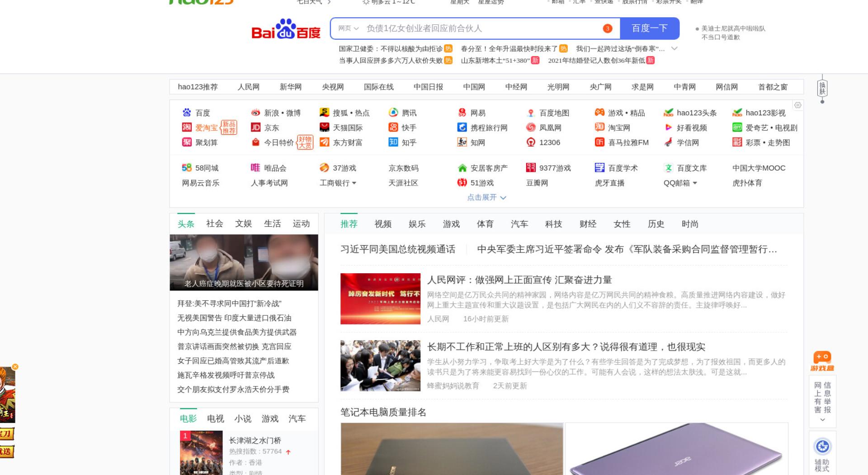Image resolution: width=868 pixels, height=475 pixels.
Task: Open site settings gear icon
Action: (798, 105)
